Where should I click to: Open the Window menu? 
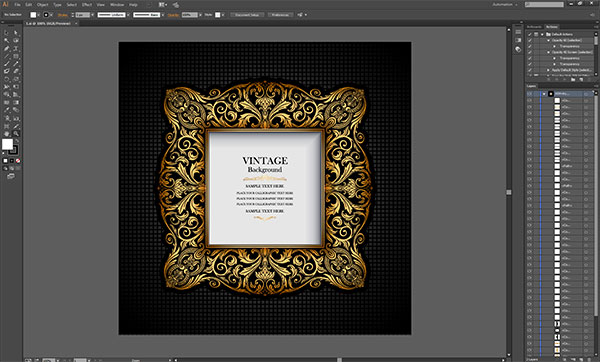click(x=117, y=5)
